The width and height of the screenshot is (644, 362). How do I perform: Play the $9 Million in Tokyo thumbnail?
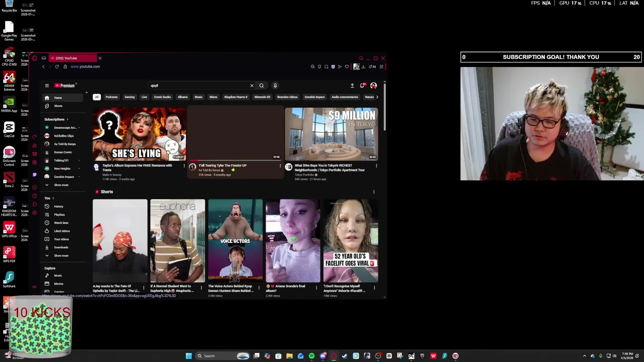(x=331, y=134)
